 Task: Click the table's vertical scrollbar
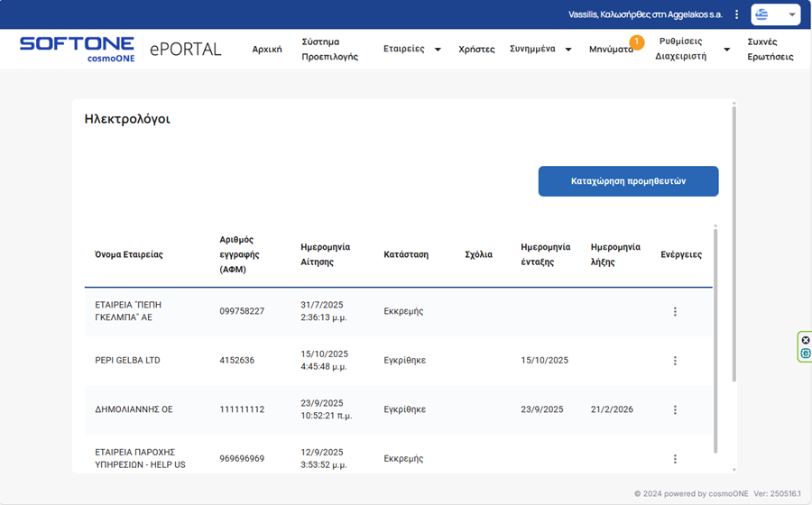pos(715,343)
